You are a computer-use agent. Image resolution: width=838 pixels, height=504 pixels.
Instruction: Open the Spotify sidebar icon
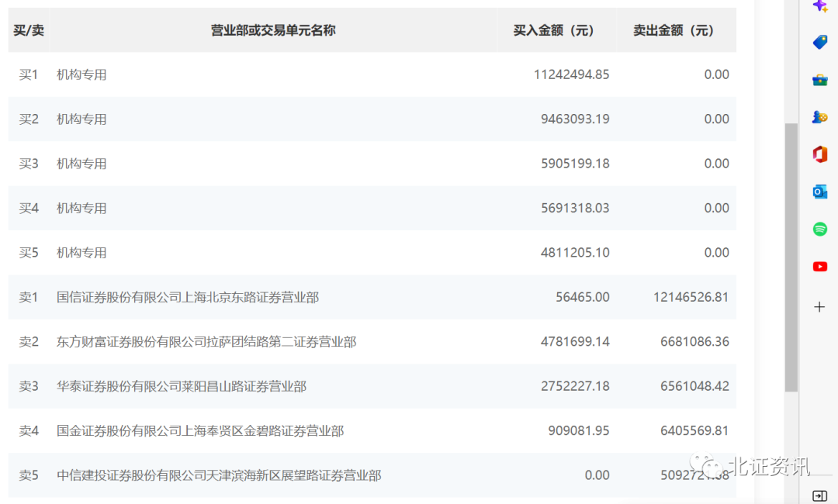pyautogui.click(x=820, y=229)
